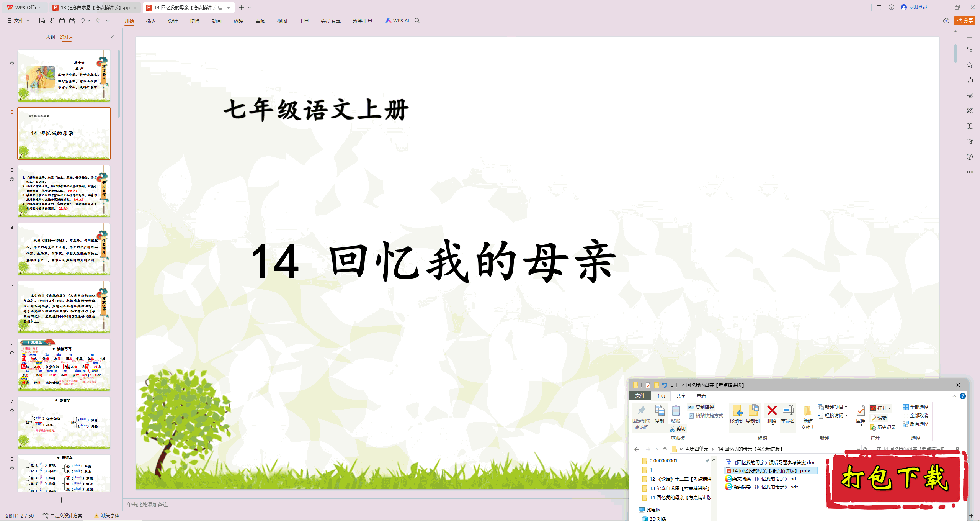Click 自定义设计方案 in status bar
This screenshot has height=521, width=980.
[63, 516]
